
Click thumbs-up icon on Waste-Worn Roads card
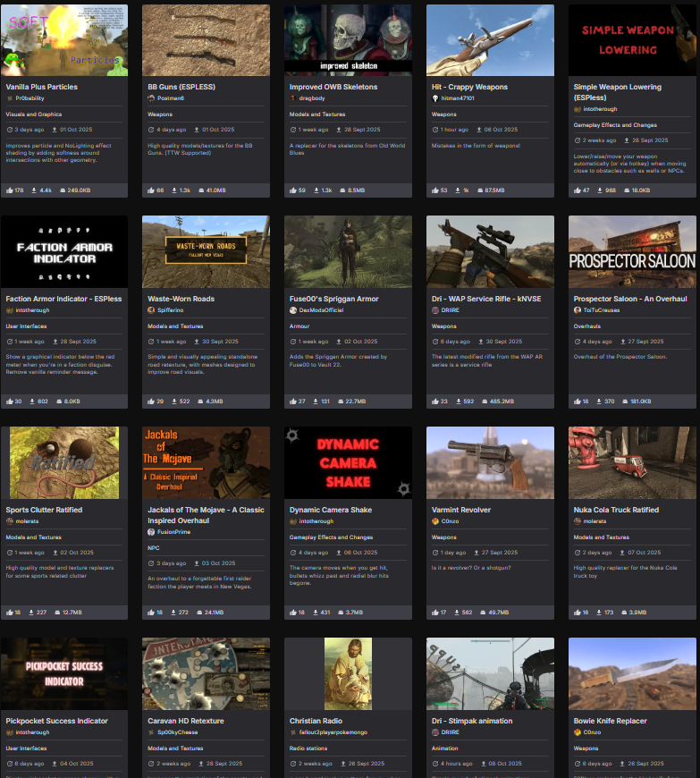coord(151,401)
